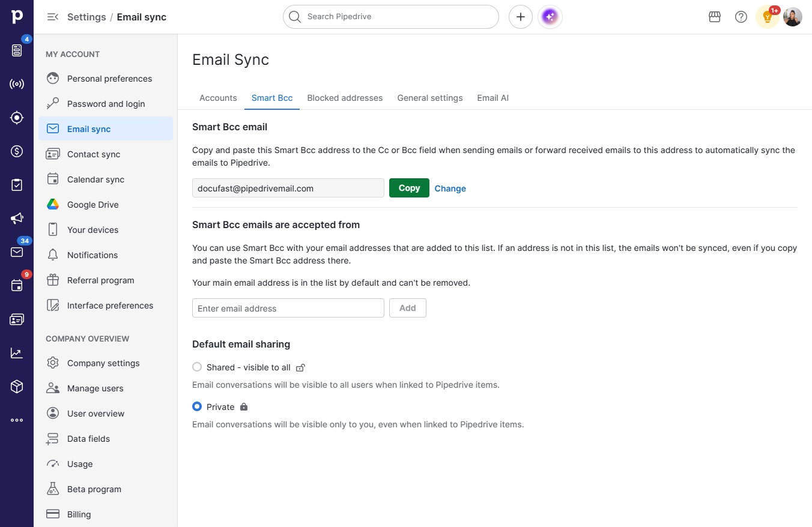Open the Campaigns megaphone icon

coord(17,218)
